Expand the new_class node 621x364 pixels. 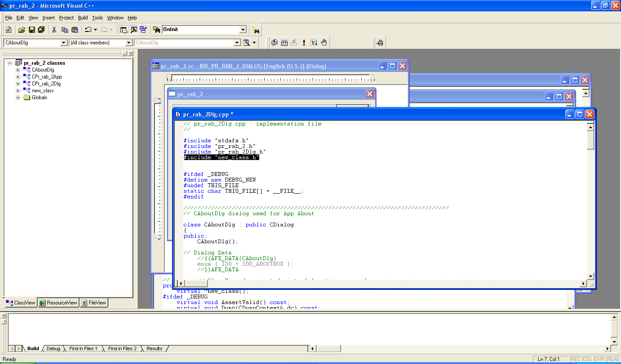18,91
